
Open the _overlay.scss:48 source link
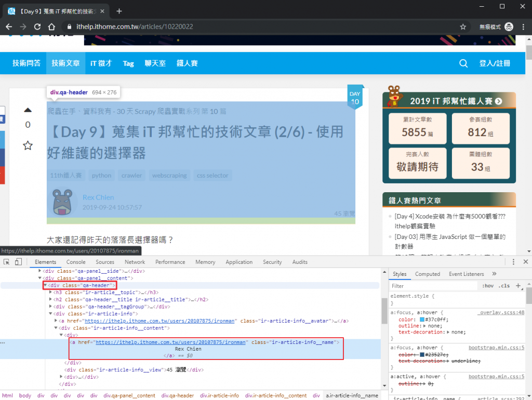[501, 313]
